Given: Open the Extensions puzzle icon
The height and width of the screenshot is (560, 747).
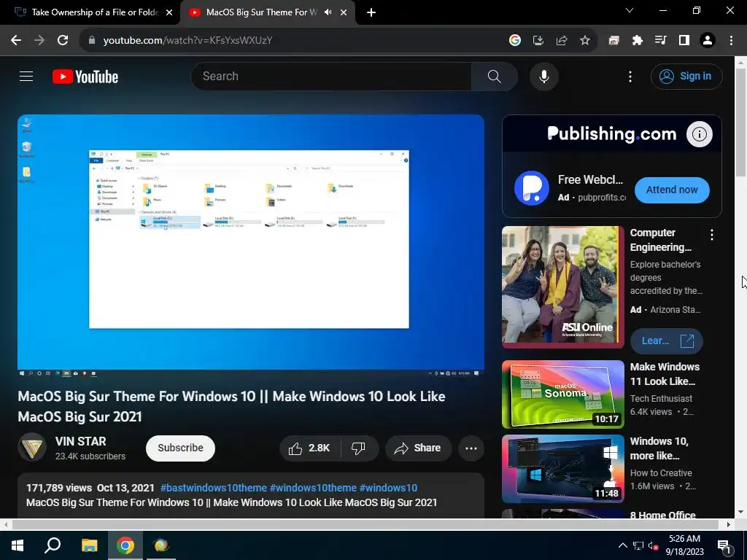Looking at the screenshot, I should [637, 41].
